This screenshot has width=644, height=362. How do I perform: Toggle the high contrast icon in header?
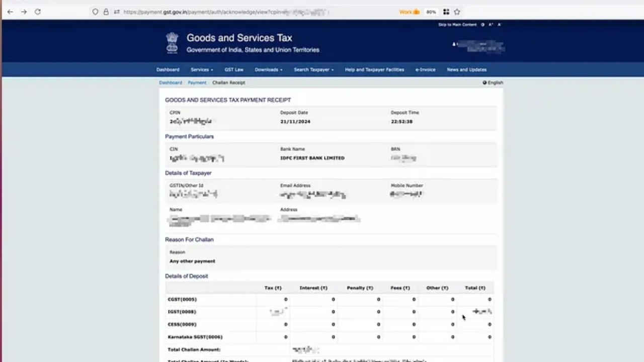[x=482, y=25]
